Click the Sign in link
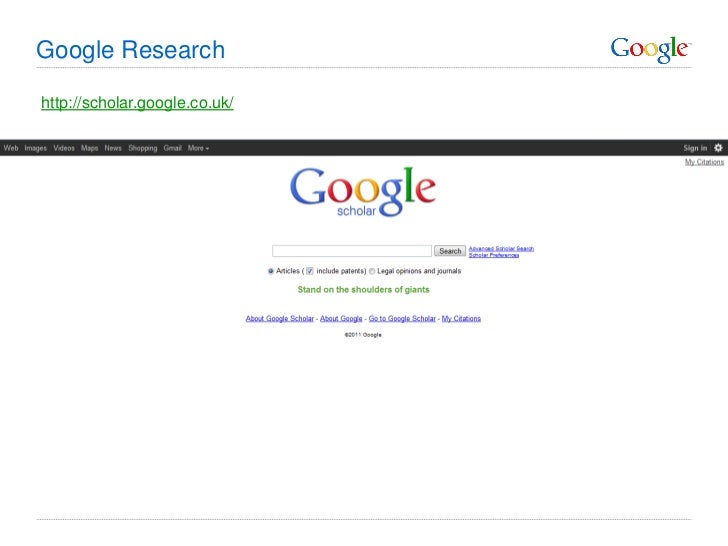 coord(695,148)
